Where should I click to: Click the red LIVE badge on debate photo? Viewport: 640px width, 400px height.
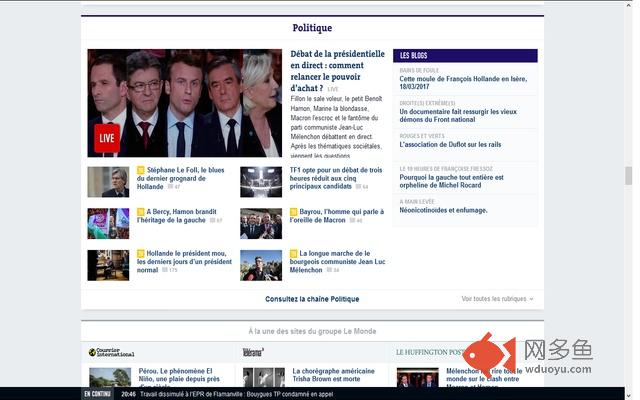107,138
